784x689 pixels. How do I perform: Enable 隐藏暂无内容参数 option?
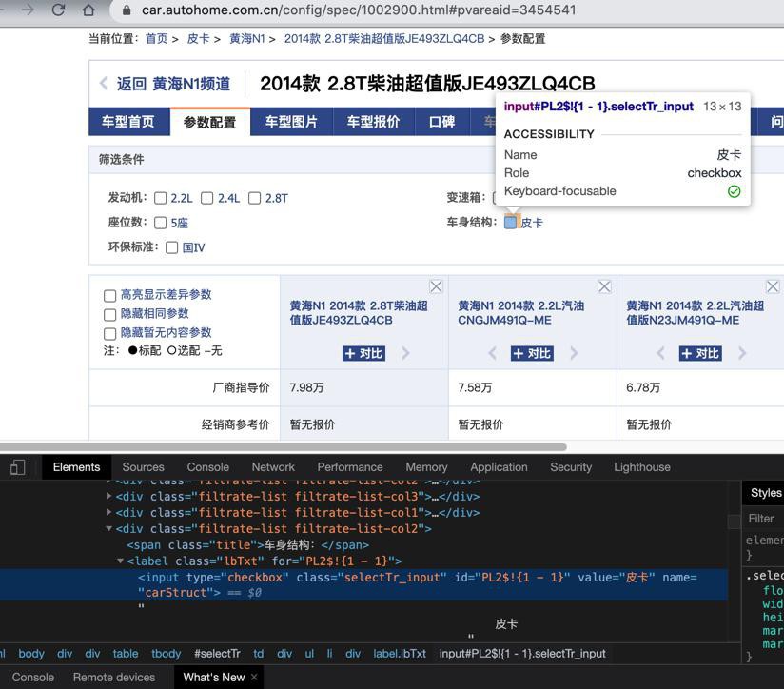point(110,333)
